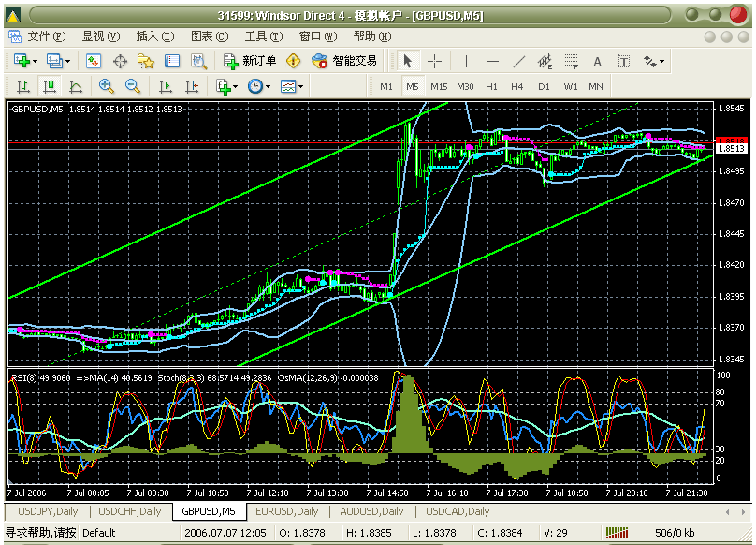Toggle chart Auto Scroll
756x545 pixels.
(166, 86)
